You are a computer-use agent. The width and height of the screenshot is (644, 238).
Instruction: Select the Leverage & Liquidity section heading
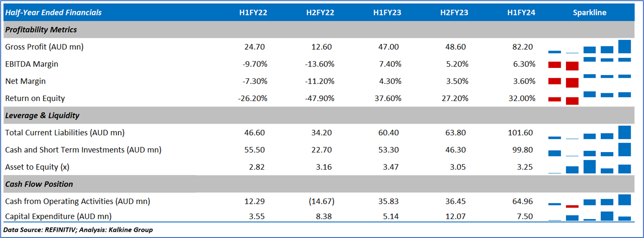[42, 115]
